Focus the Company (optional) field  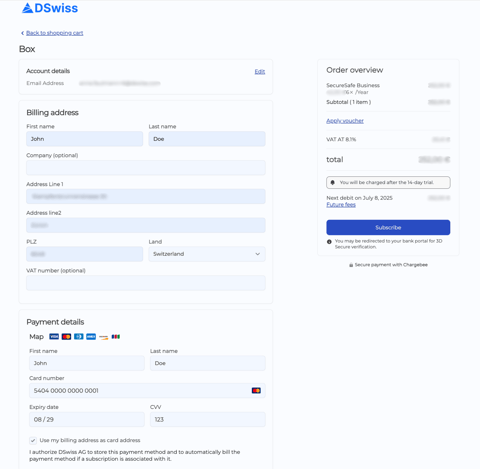[x=146, y=168]
